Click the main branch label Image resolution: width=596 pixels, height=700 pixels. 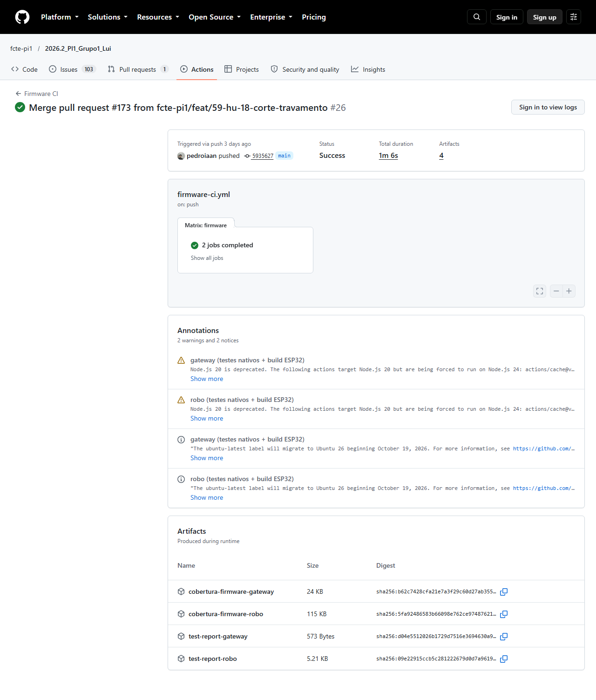[284, 156]
